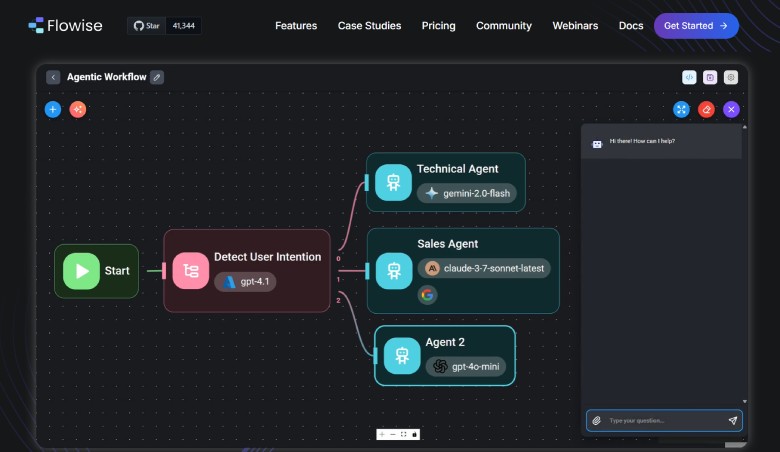
Task: Open the API code embed icon
Action: click(689, 77)
